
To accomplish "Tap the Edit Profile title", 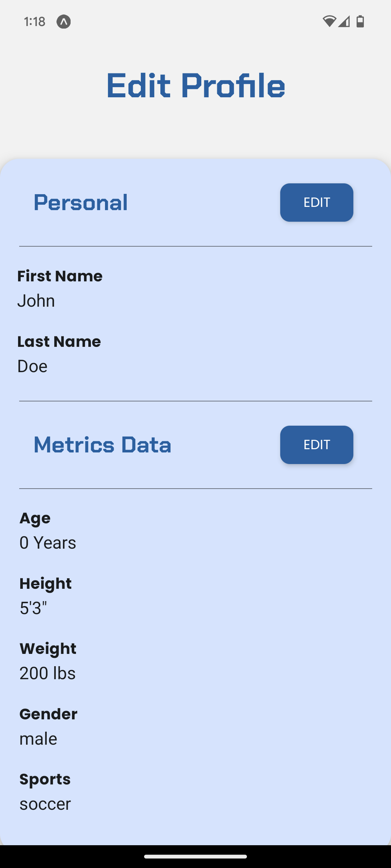I will (195, 86).
